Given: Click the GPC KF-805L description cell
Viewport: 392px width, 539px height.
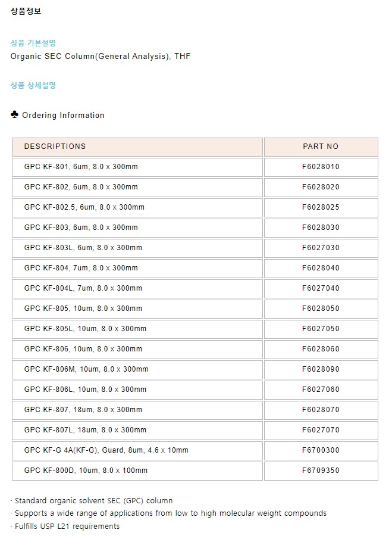Looking at the screenshot, I should pyautogui.click(x=85, y=329).
